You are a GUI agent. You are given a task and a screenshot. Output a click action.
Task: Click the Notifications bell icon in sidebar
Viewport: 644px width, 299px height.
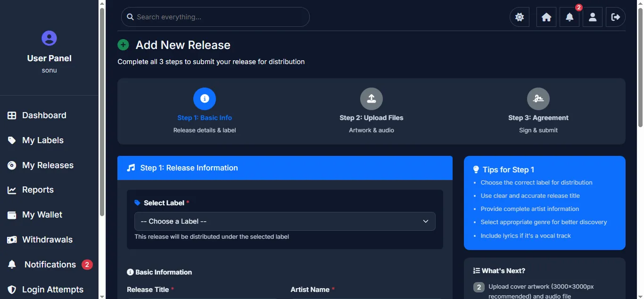coord(12,265)
